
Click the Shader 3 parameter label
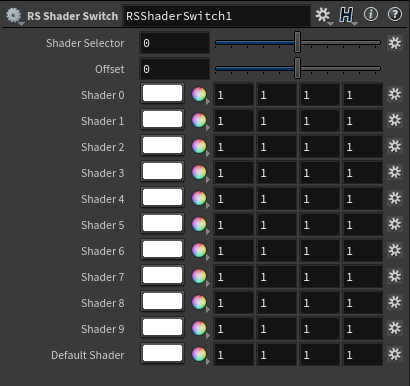pyautogui.click(x=103, y=173)
